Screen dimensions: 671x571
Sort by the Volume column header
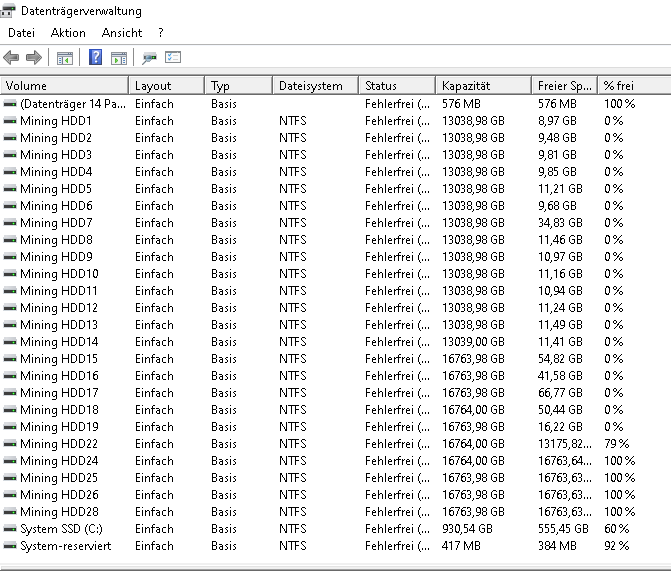click(64, 86)
